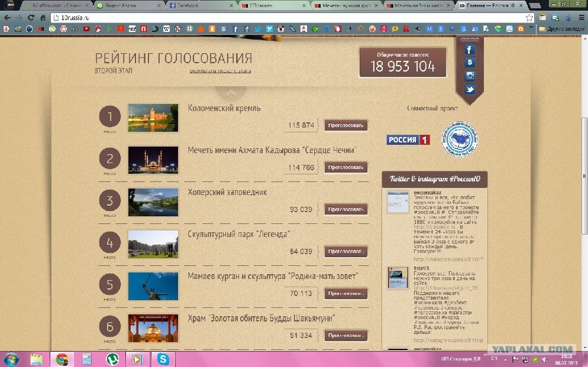This screenshot has width=588, height=367.
Task: Open the Twitter icon in ribbon
Action: pos(470,90)
